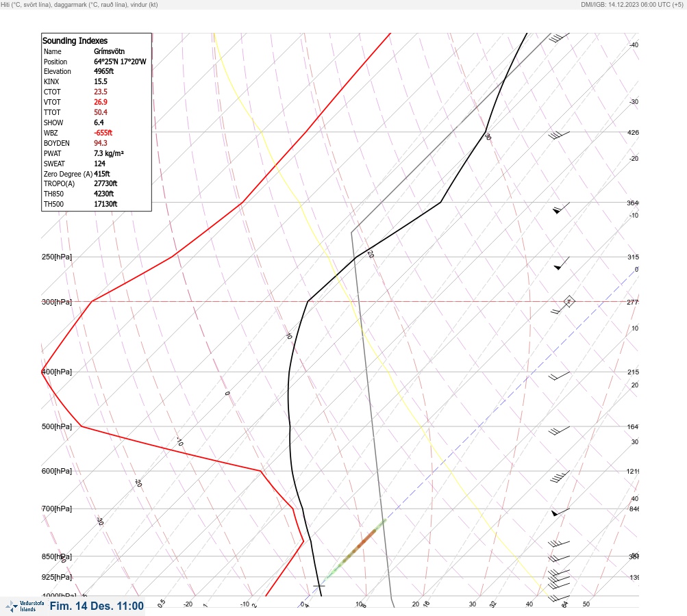Viewport: 687px width, 616px height.
Task: Click the 315 height label on the right axis
Action: click(633, 257)
